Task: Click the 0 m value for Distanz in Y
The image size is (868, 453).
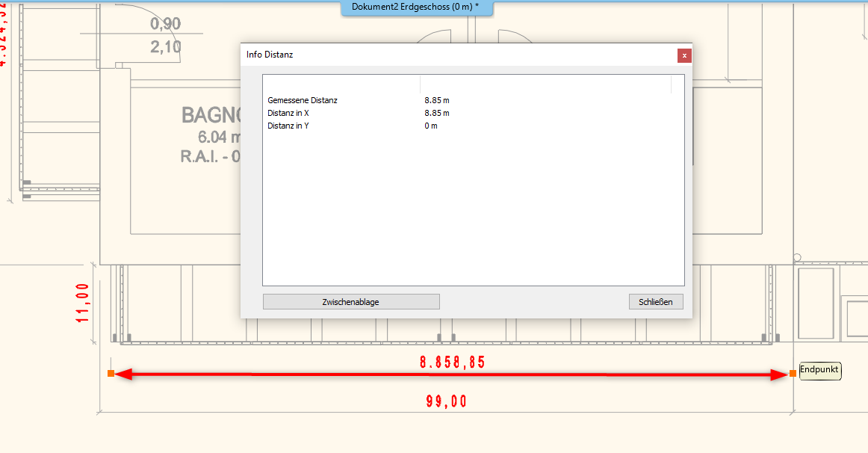Action: tap(431, 126)
